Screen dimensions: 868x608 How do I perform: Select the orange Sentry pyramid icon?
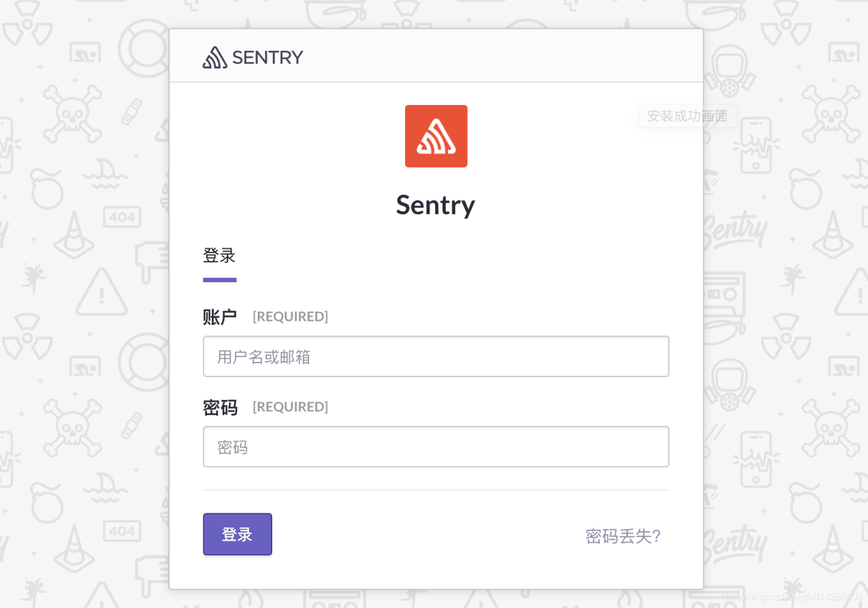pos(436,136)
